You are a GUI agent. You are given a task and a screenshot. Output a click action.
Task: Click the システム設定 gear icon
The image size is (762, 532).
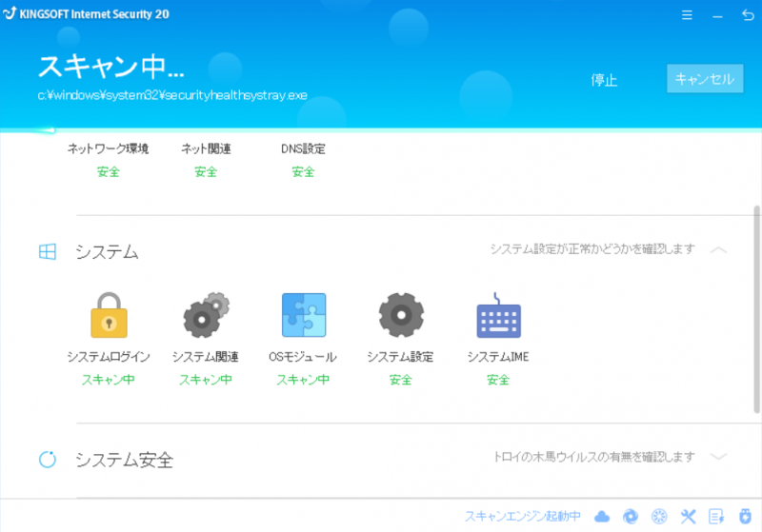401,315
